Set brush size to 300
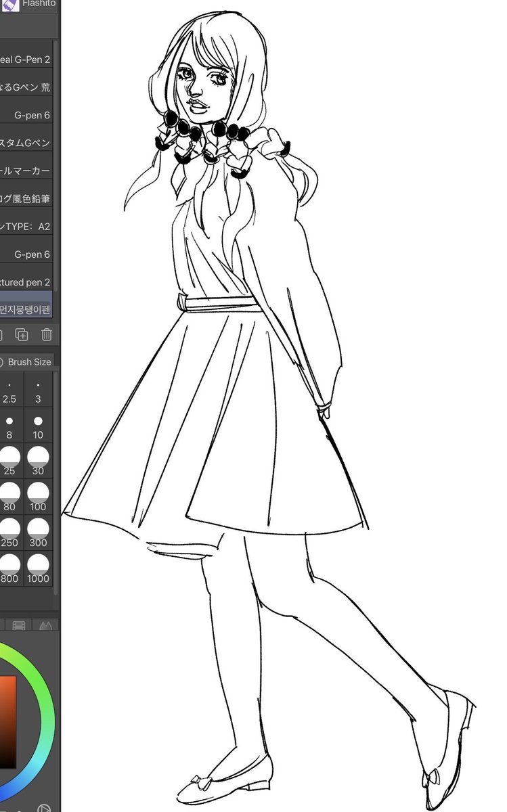The height and width of the screenshot is (812, 507). [38, 533]
